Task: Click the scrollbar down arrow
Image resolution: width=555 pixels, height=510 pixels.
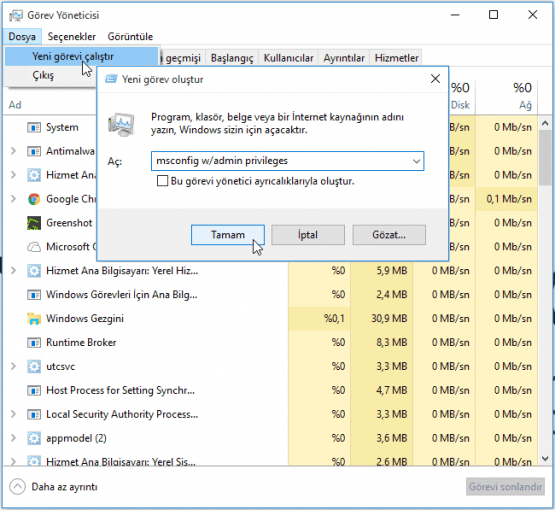Action: click(545, 458)
